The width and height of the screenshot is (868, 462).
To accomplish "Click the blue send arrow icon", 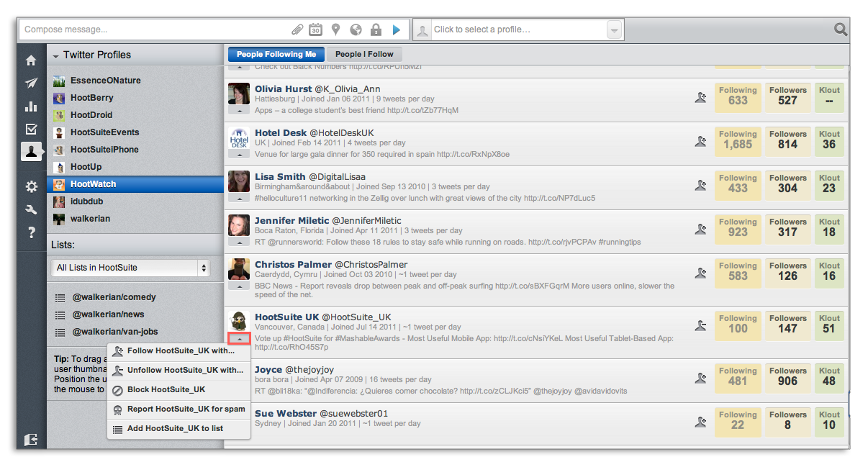I will [396, 30].
